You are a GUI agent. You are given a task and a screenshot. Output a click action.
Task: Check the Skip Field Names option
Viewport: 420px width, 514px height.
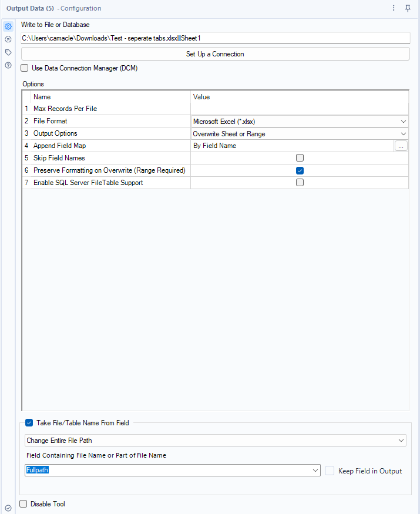pos(300,157)
